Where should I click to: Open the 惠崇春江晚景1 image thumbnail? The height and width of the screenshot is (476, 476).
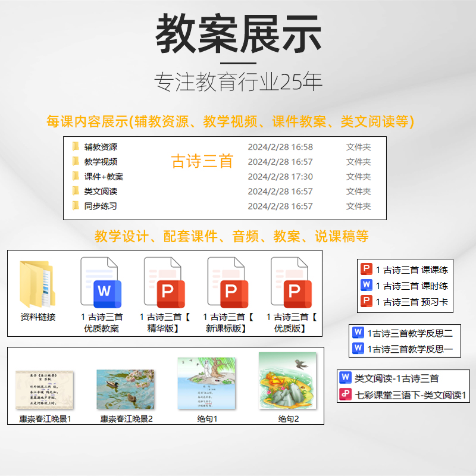(x=44, y=390)
